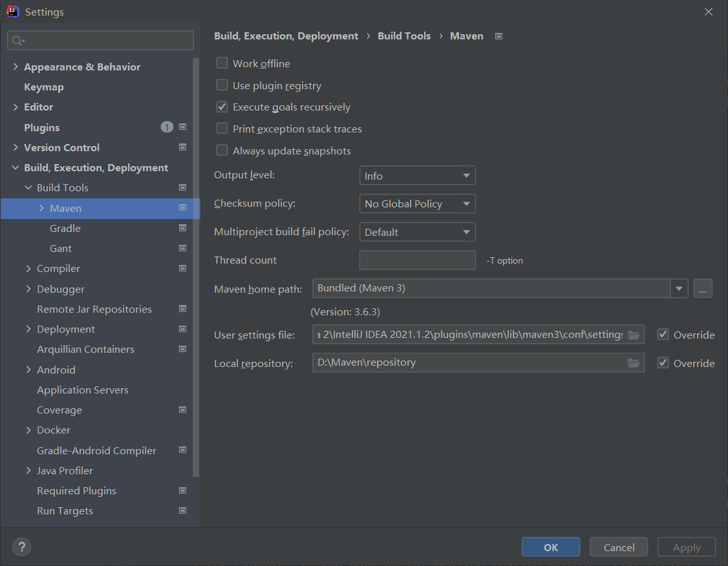
Task: Click the project-level icon beside Gradle-Android Compiler
Action: (182, 450)
